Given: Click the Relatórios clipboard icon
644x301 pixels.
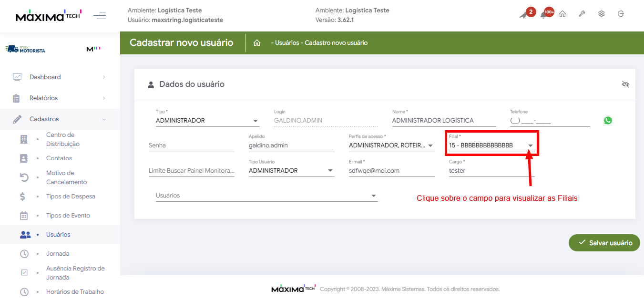Looking at the screenshot, I should pos(16,98).
